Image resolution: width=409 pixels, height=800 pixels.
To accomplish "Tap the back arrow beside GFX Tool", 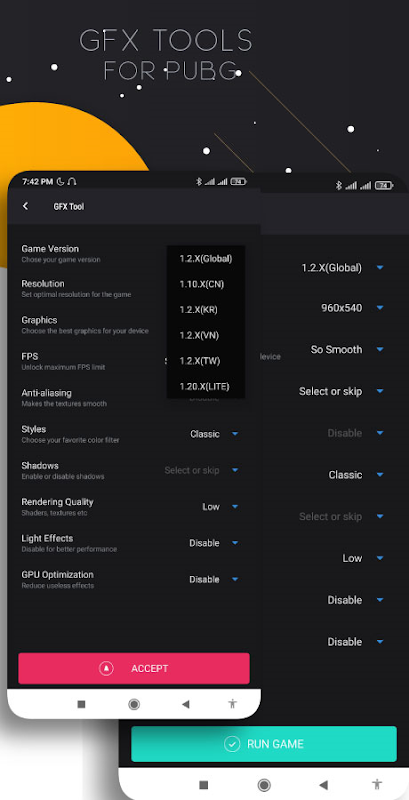I will pyautogui.click(x=25, y=206).
